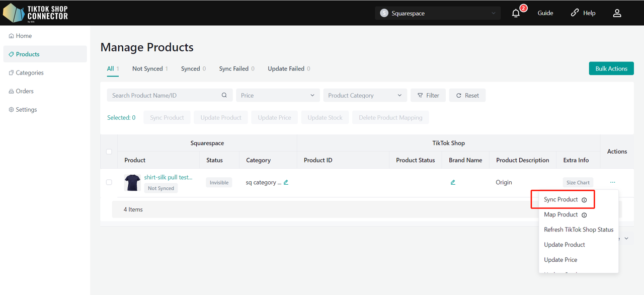The image size is (644, 295).
Task: Switch to the All tab
Action: [x=113, y=69]
